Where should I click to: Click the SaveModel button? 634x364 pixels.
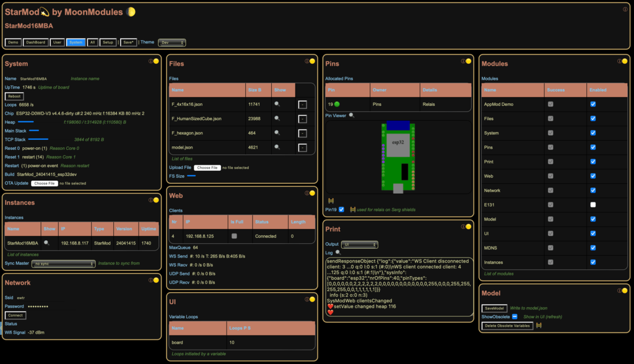[494, 308]
